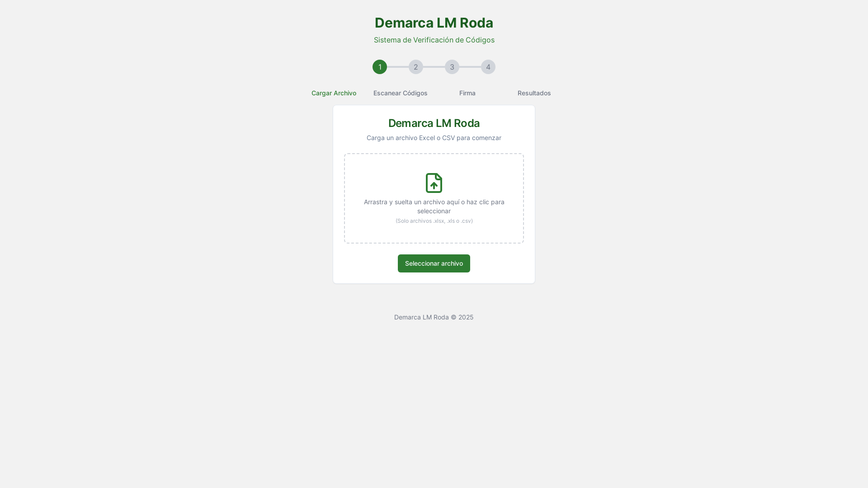
Task: Click the file upload icon in drop zone
Action: 434,183
